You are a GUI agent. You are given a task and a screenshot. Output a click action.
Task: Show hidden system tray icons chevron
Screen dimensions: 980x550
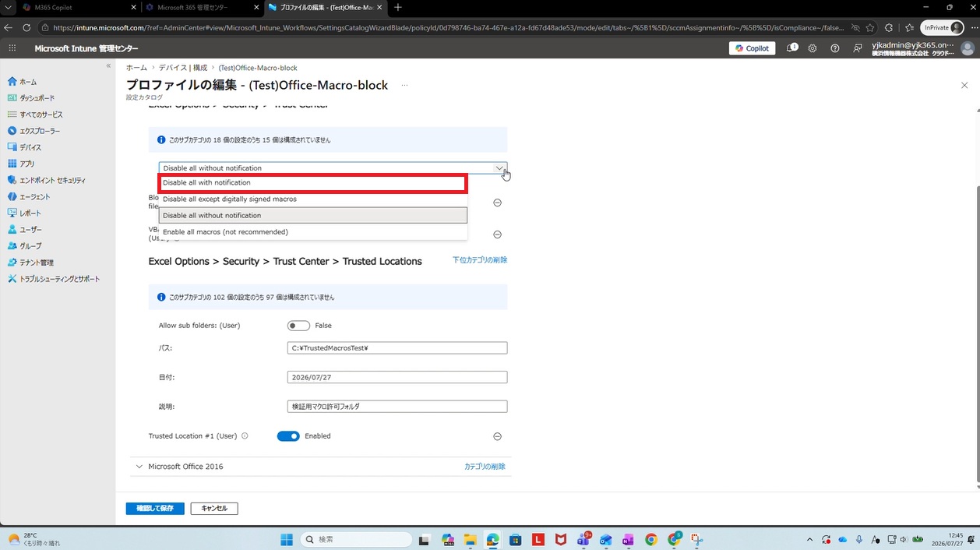[809, 540]
